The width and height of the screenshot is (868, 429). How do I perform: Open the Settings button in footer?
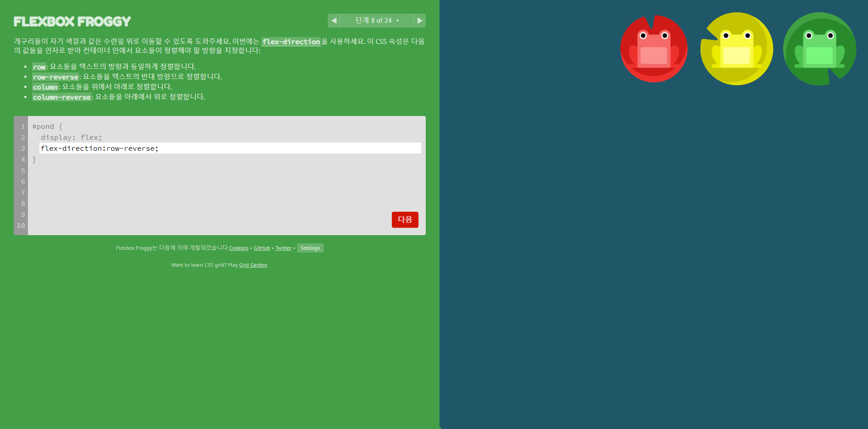310,248
